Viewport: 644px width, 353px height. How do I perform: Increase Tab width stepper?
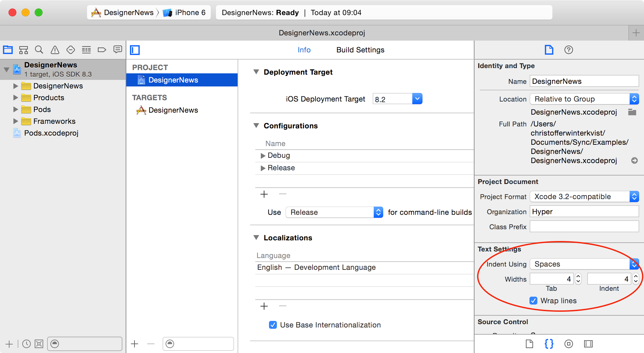578,276
